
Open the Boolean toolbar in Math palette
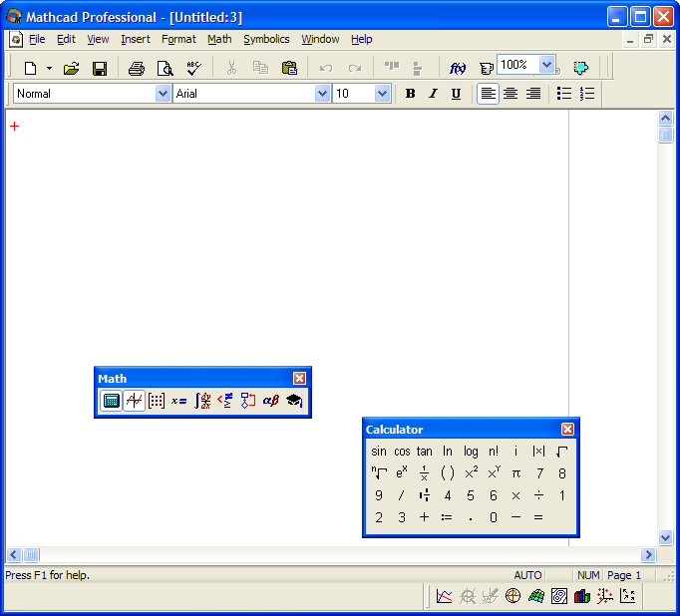point(225,401)
